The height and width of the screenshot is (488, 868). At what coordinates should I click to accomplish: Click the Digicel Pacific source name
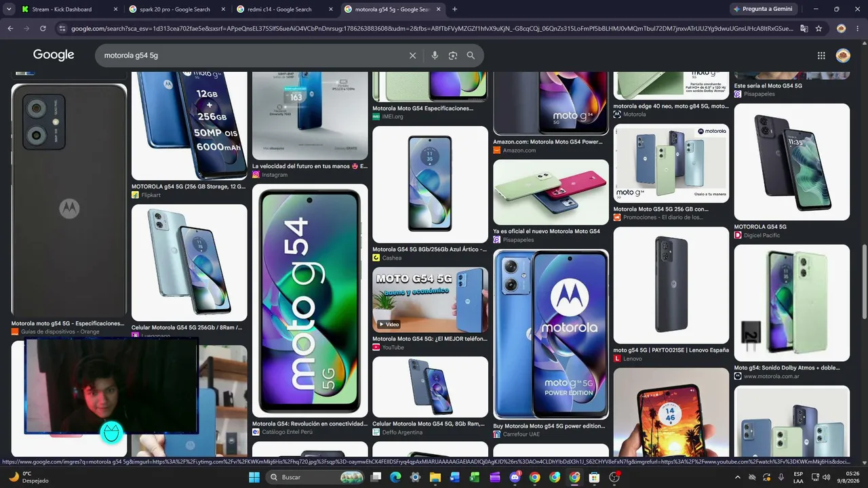click(x=762, y=235)
